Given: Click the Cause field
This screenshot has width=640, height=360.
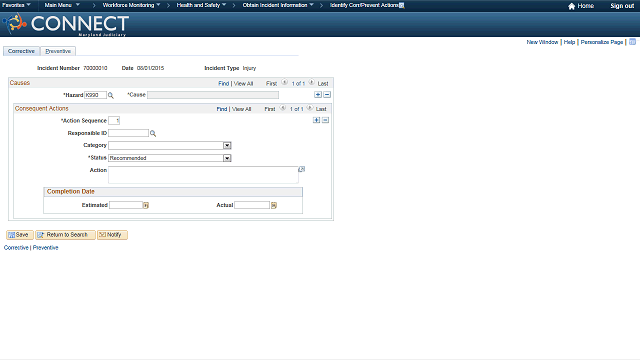Looking at the screenshot, I should click(x=213, y=95).
